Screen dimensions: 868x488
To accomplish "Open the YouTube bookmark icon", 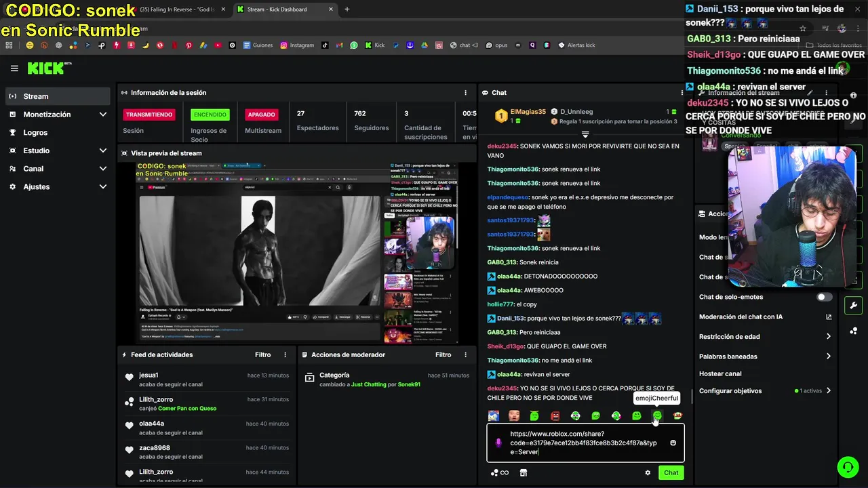I will click(x=218, y=45).
